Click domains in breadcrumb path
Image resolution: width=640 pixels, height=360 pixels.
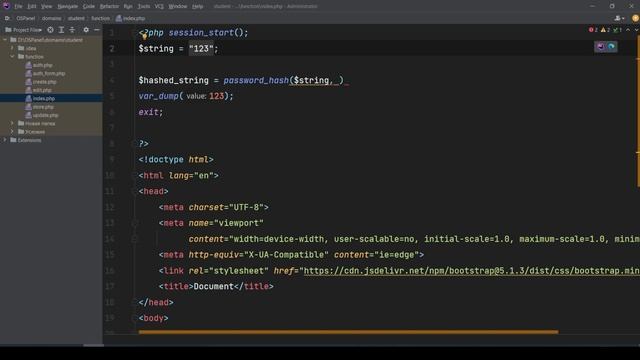point(51,18)
